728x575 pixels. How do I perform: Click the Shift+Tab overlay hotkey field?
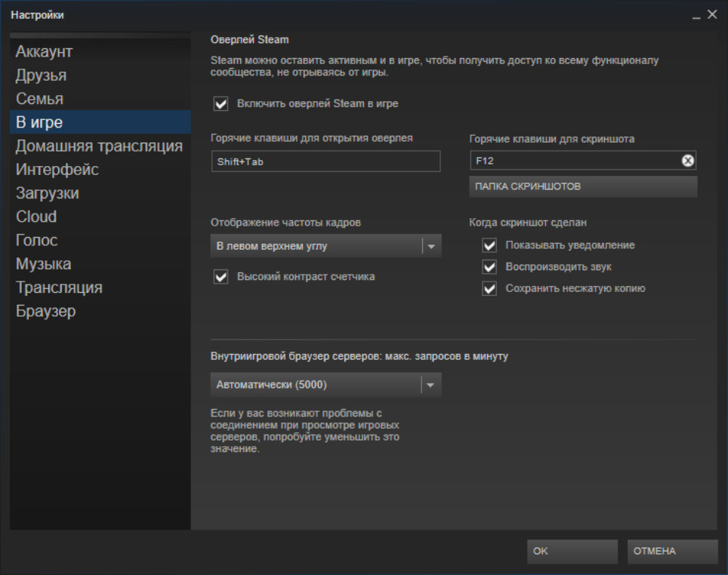tap(325, 161)
